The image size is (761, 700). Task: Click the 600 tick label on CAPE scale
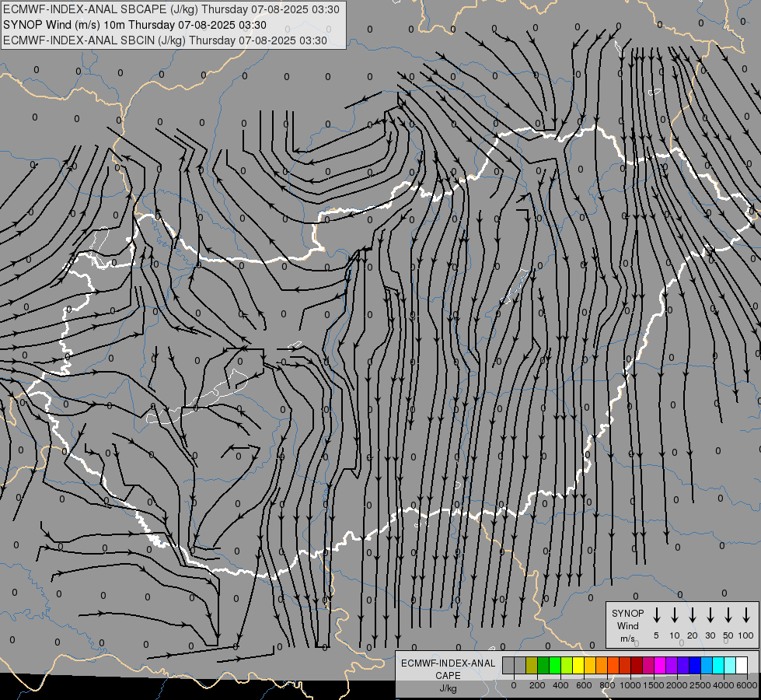584,685
